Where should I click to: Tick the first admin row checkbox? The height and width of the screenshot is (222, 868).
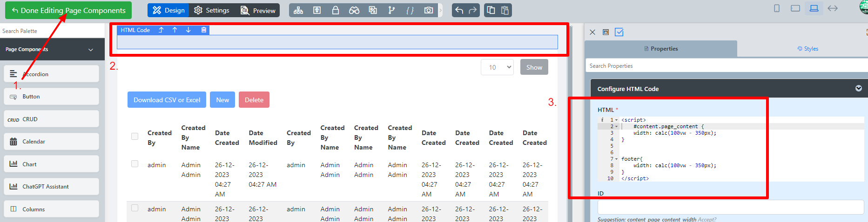coord(135,164)
